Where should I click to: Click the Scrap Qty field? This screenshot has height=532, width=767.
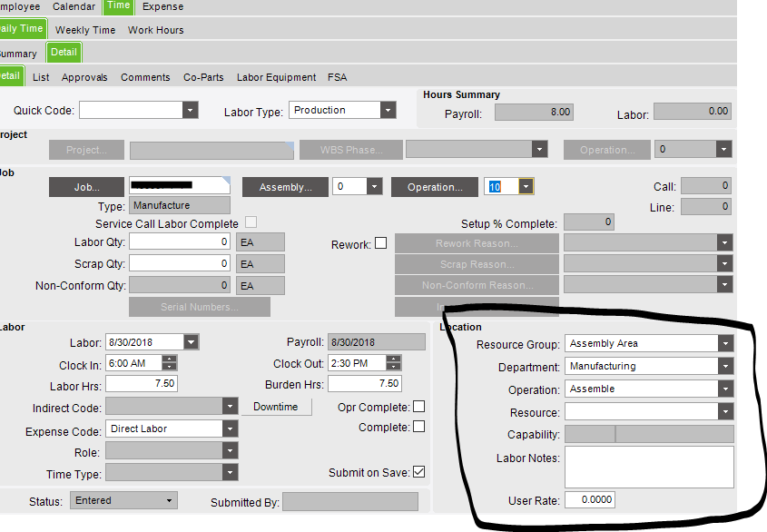click(x=180, y=264)
